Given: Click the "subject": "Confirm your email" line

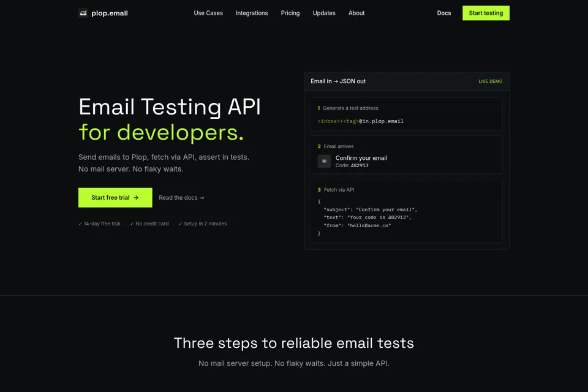Looking at the screenshot, I should (370, 209).
